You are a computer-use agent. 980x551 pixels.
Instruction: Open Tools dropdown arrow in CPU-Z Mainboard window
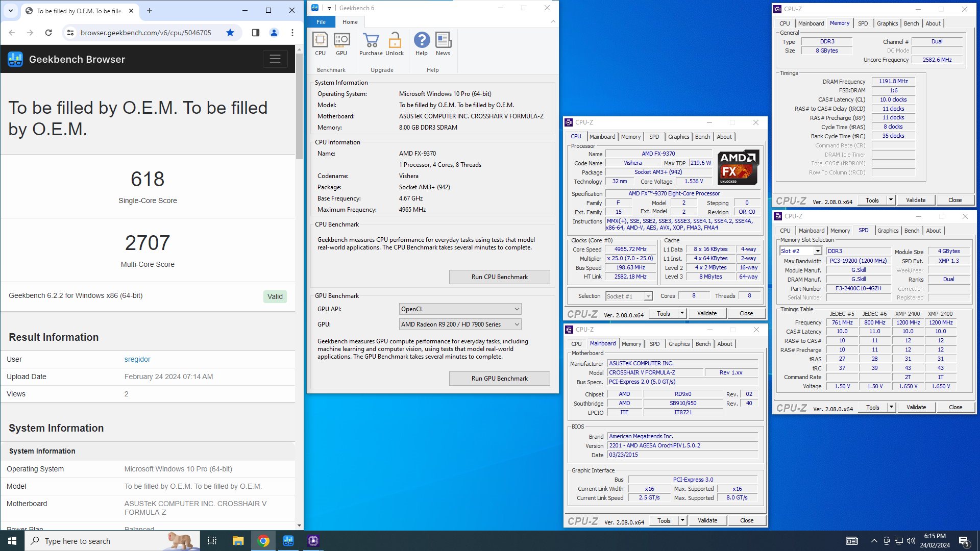(682, 520)
